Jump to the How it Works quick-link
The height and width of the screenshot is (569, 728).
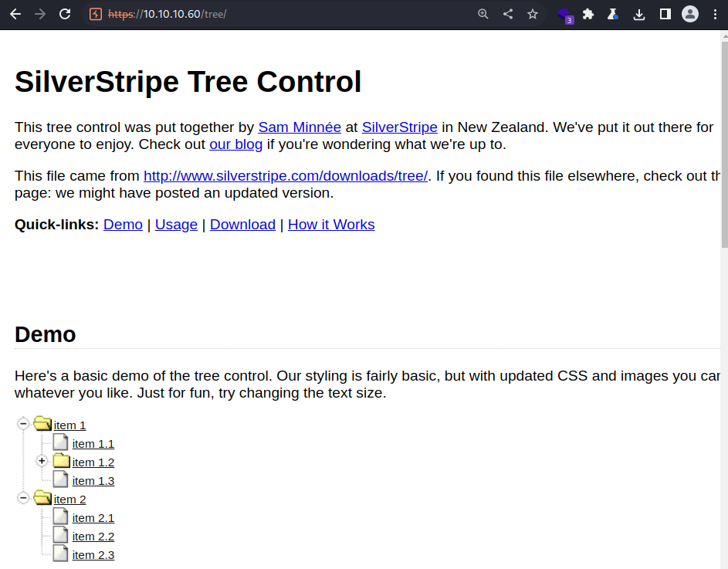tap(331, 225)
